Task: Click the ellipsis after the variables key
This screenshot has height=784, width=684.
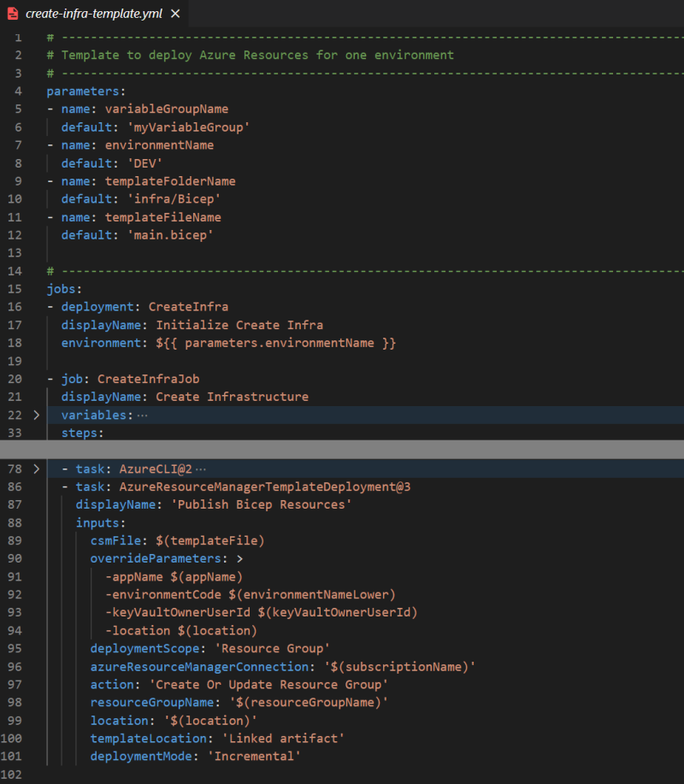Action: [x=143, y=416]
